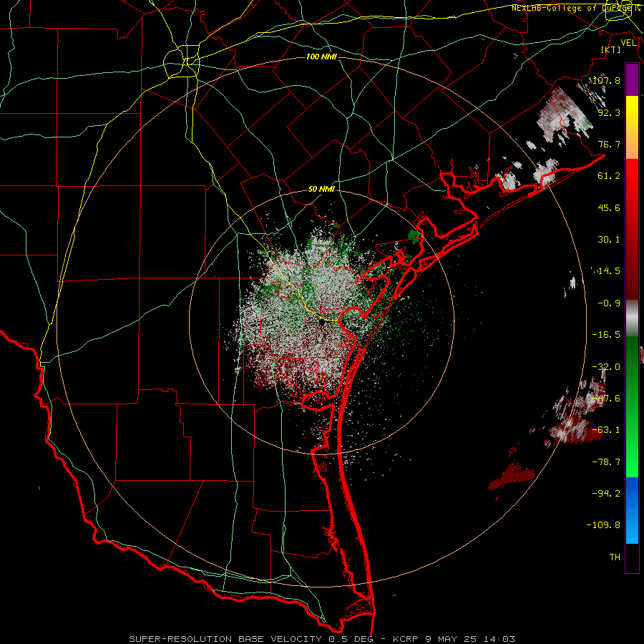Click the -109.8 value on velocity scale
Screen dimensions: 644x644
point(603,525)
